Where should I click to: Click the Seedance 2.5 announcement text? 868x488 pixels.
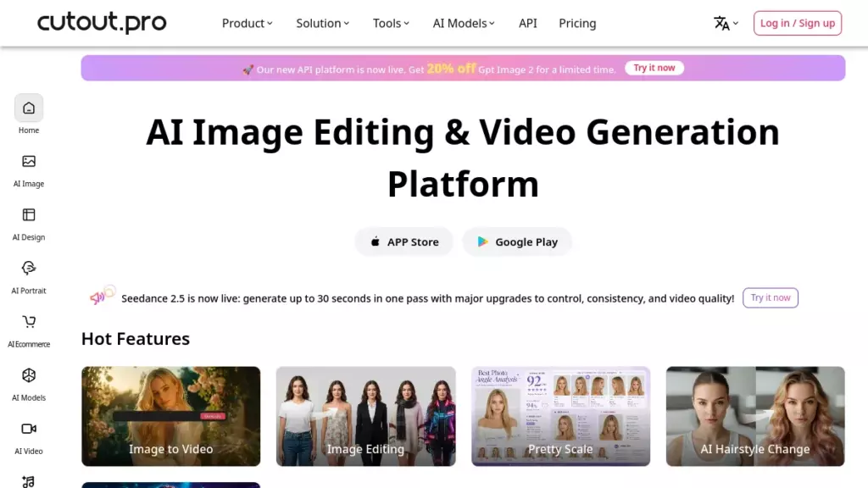coord(427,299)
